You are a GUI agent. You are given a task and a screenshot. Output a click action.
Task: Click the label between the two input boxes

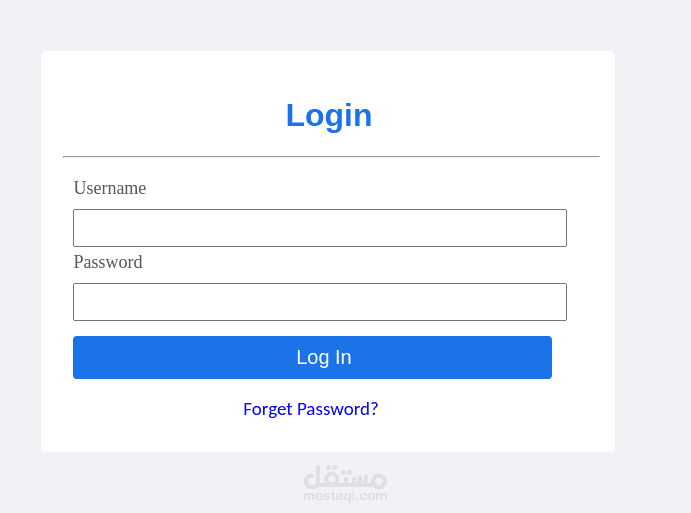click(x=108, y=262)
